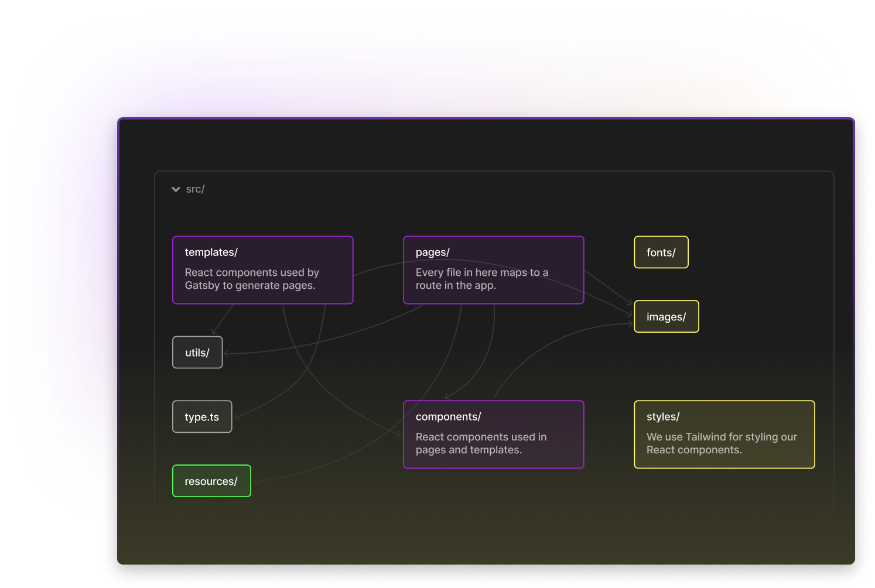Collapse the src/ directory chevron
This screenshot has width=875, height=588.
click(x=176, y=189)
